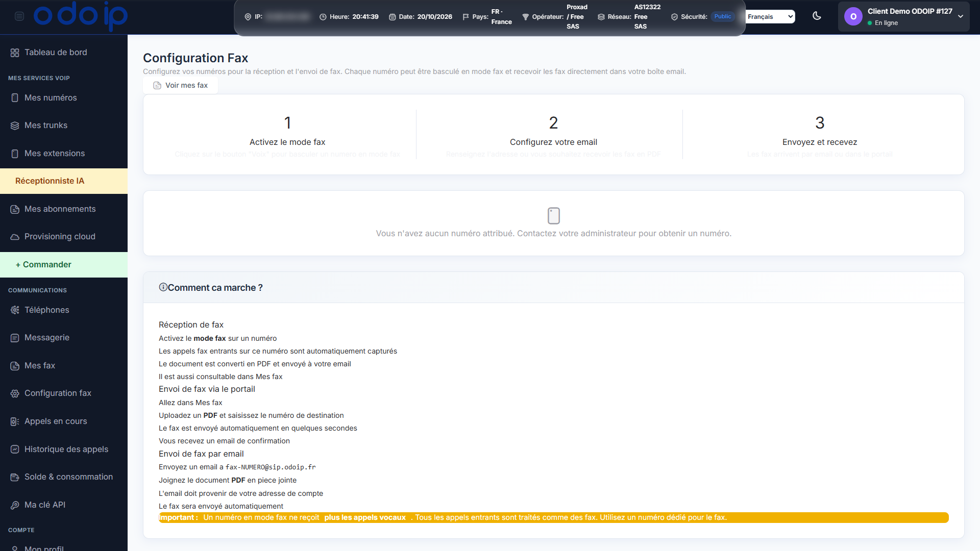The image size is (980, 551).
Task: Click the Mes abonnements document icon
Action: pos(15,209)
